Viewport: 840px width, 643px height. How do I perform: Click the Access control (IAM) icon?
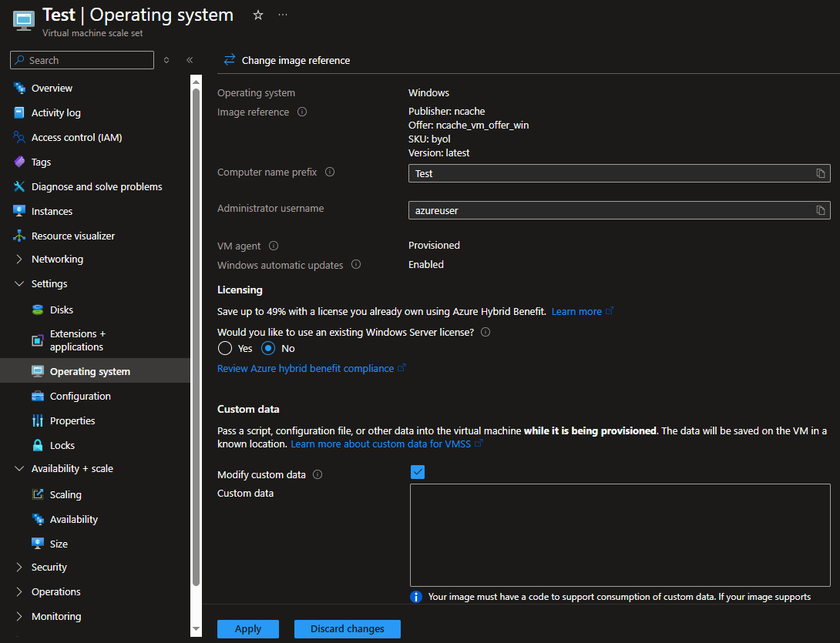click(19, 137)
